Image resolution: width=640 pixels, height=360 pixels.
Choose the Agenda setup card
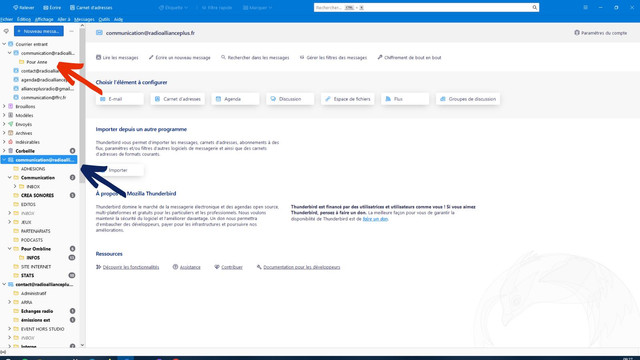236,99
